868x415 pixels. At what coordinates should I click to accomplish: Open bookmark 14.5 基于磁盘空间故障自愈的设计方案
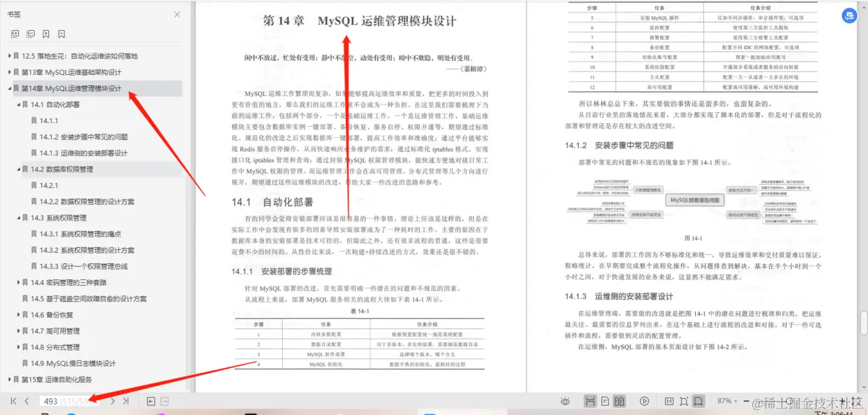point(89,299)
